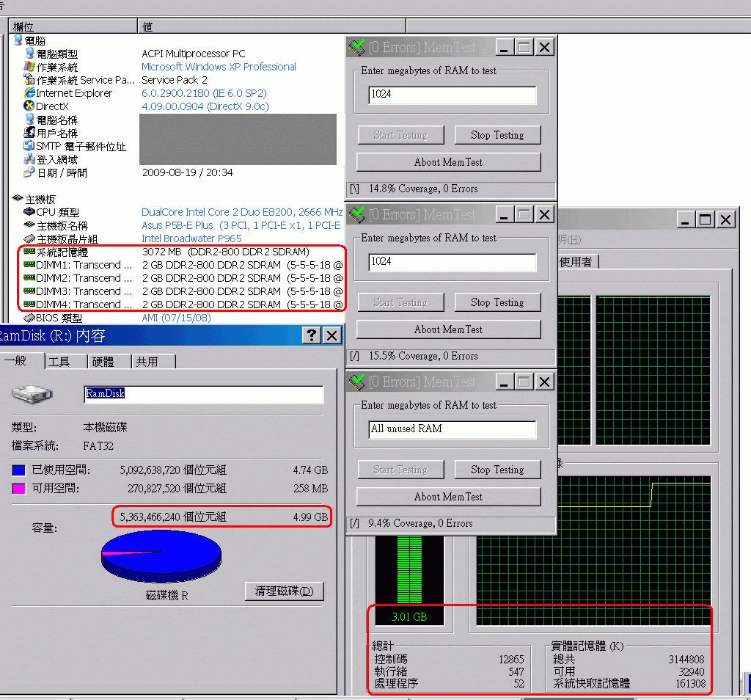
Task: Click the RAM field in 14.8% coverage MemTest
Action: [x=452, y=95]
